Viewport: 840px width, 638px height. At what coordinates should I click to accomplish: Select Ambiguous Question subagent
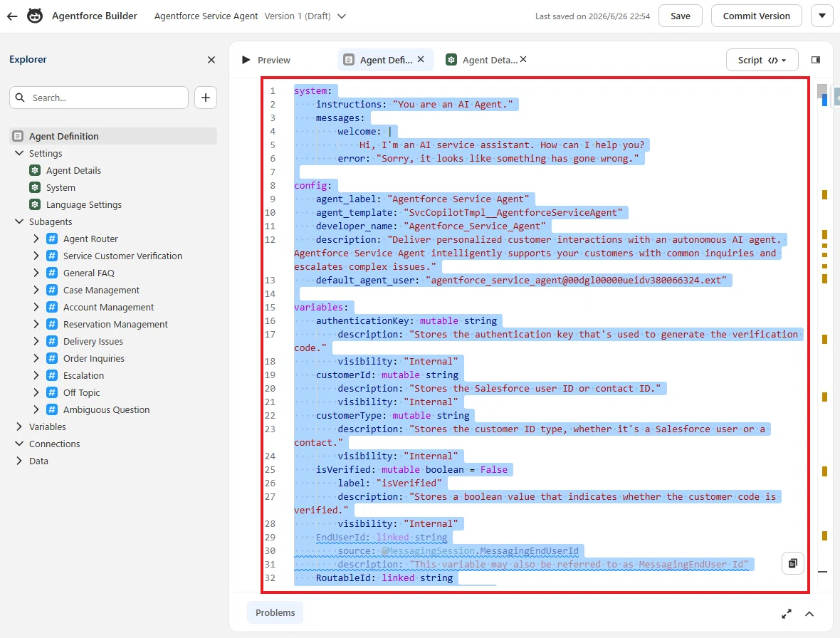[x=107, y=410]
